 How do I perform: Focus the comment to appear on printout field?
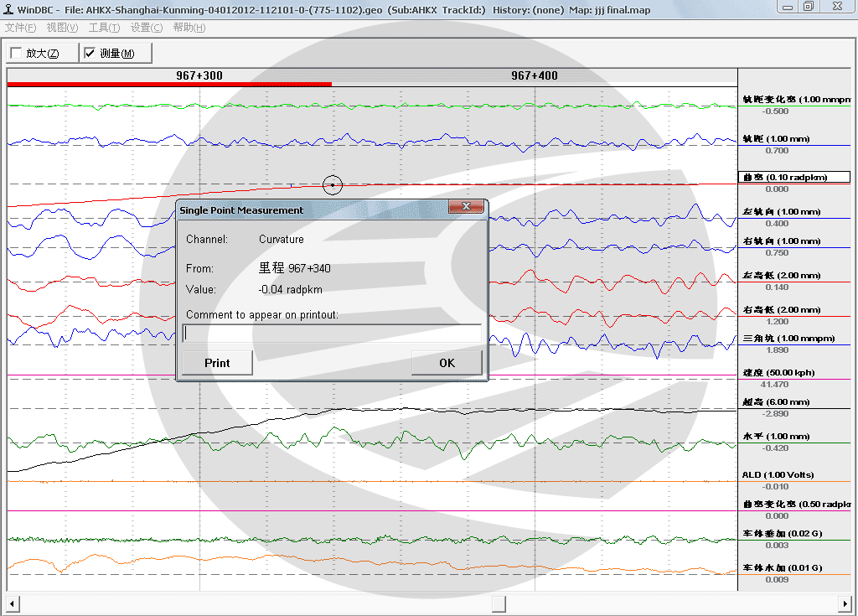click(332, 333)
